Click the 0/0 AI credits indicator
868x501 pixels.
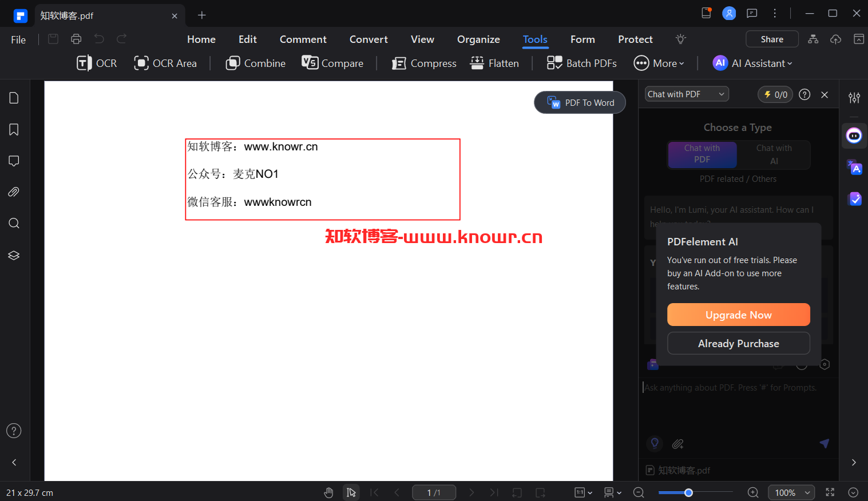click(775, 94)
